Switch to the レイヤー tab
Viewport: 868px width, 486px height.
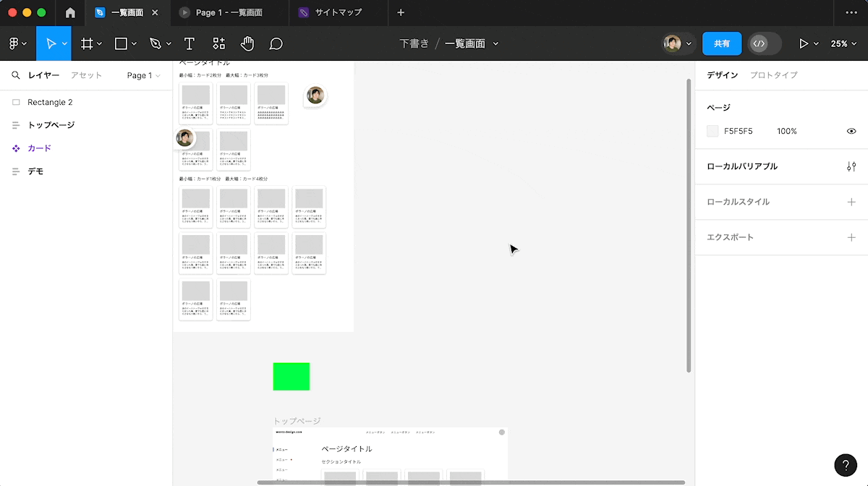click(43, 75)
